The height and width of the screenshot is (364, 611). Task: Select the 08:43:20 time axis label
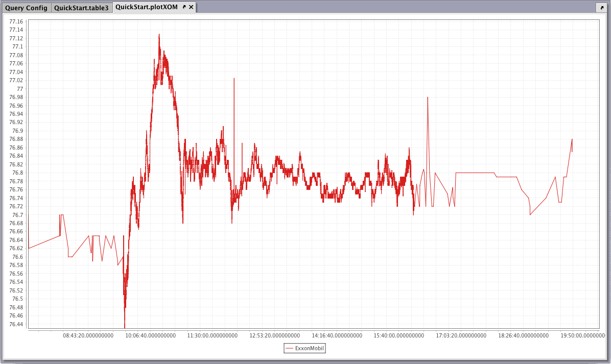click(x=88, y=335)
